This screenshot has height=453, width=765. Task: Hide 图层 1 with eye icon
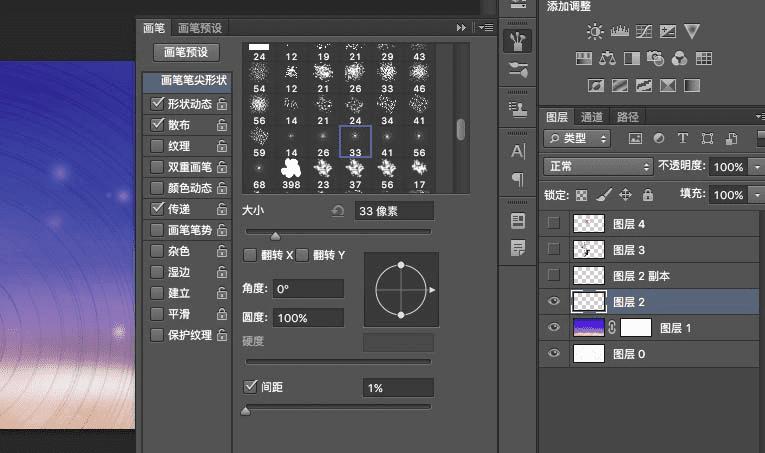(554, 327)
